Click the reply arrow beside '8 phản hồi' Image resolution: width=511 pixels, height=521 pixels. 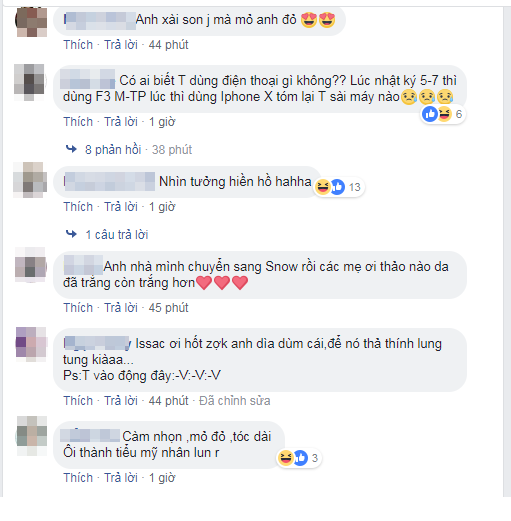[x=71, y=149]
